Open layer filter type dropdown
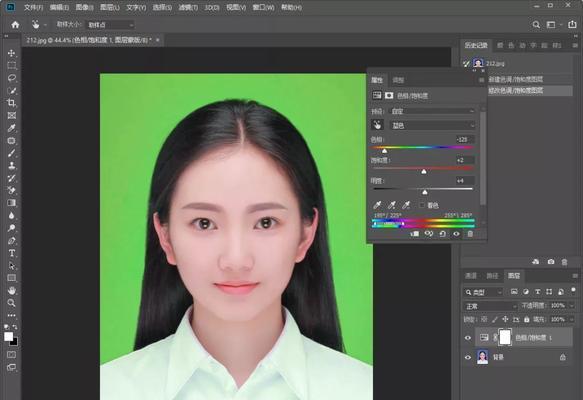Image resolution: width=583 pixels, height=400 pixels. [483, 292]
